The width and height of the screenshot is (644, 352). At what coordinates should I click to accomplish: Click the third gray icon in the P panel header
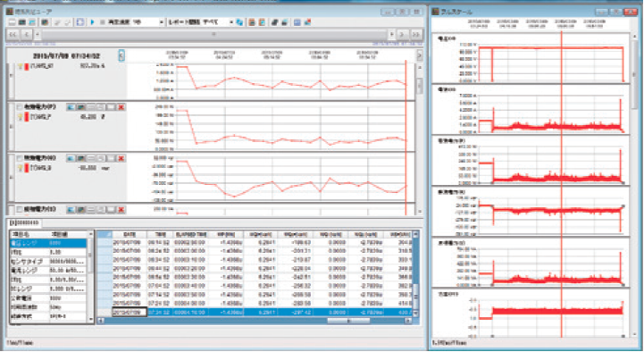[91, 107]
